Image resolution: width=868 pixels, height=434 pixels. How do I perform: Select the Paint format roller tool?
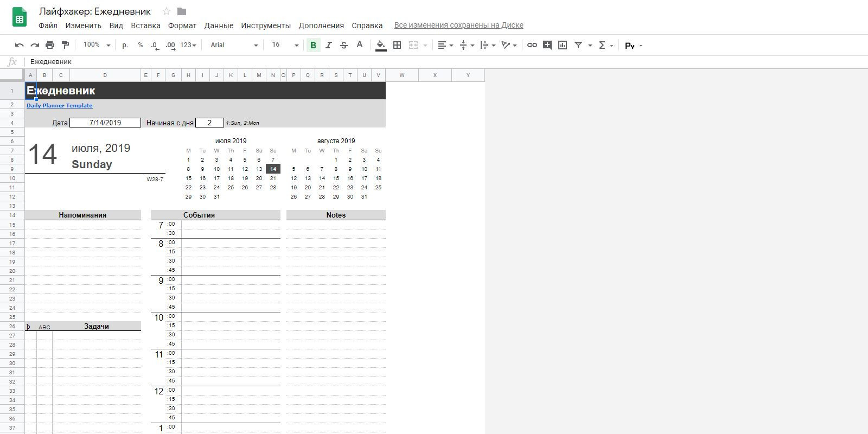pyautogui.click(x=65, y=45)
